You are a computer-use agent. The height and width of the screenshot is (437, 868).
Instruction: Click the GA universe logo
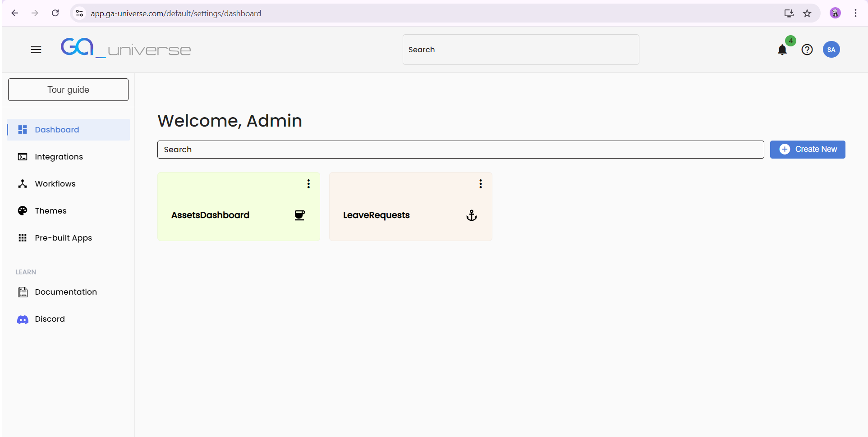click(126, 48)
